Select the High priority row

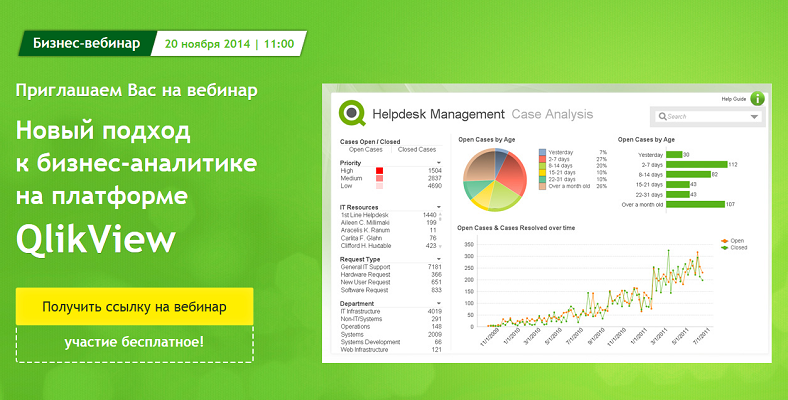tap(391, 171)
